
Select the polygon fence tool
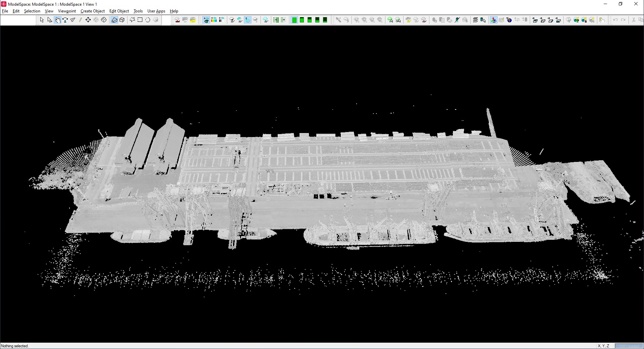coord(132,20)
